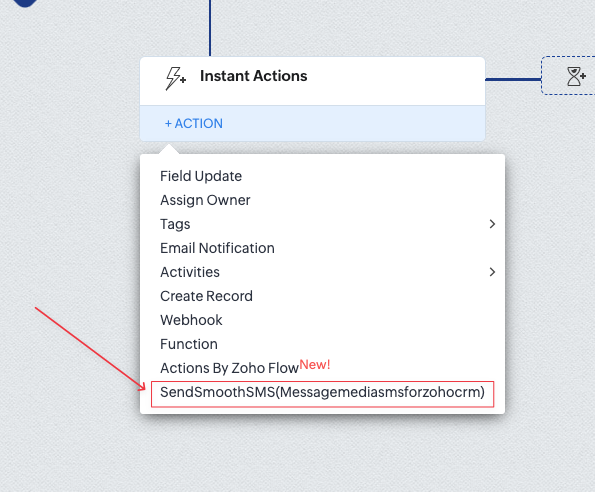The height and width of the screenshot is (492, 595).
Task: Click the dark blue circle node at top-left
Action: click(x=25, y=3)
